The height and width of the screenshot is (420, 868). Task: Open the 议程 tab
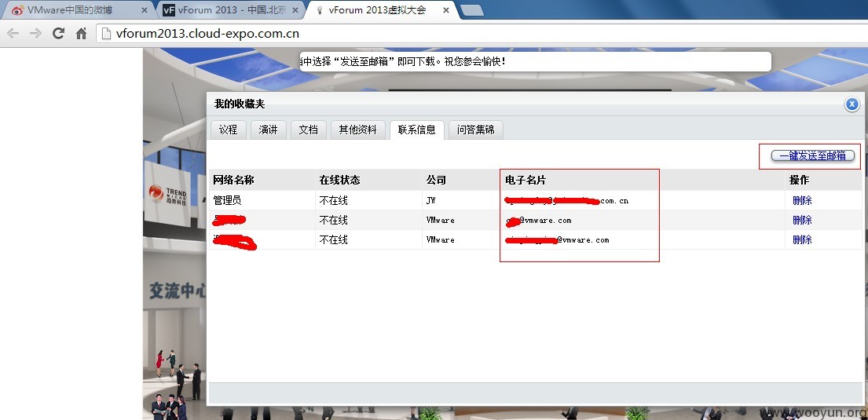point(228,130)
